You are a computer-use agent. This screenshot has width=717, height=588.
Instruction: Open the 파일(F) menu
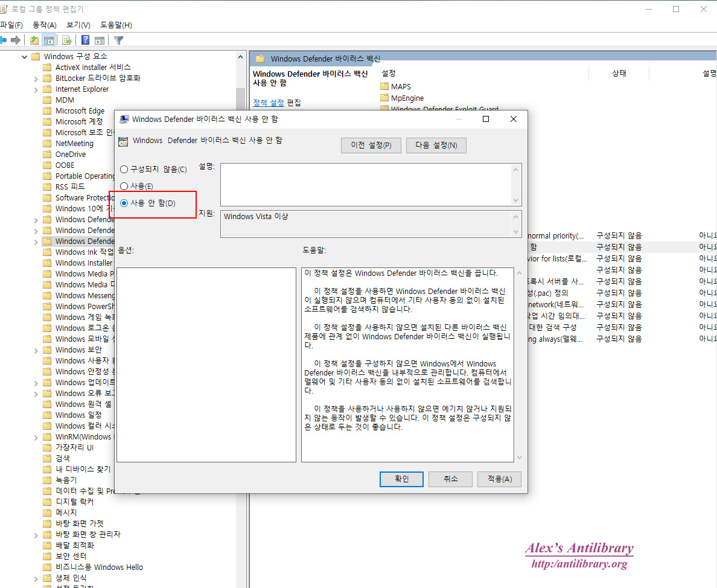(x=11, y=25)
